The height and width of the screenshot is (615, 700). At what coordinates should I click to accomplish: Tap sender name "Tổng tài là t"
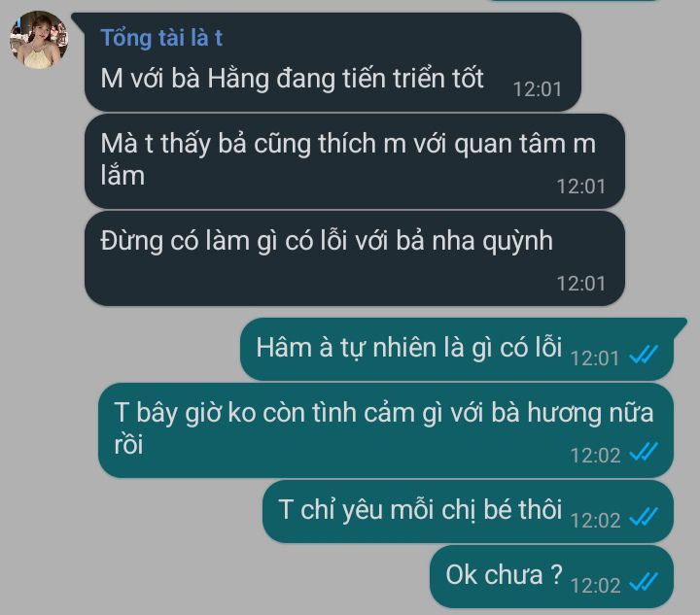161,38
